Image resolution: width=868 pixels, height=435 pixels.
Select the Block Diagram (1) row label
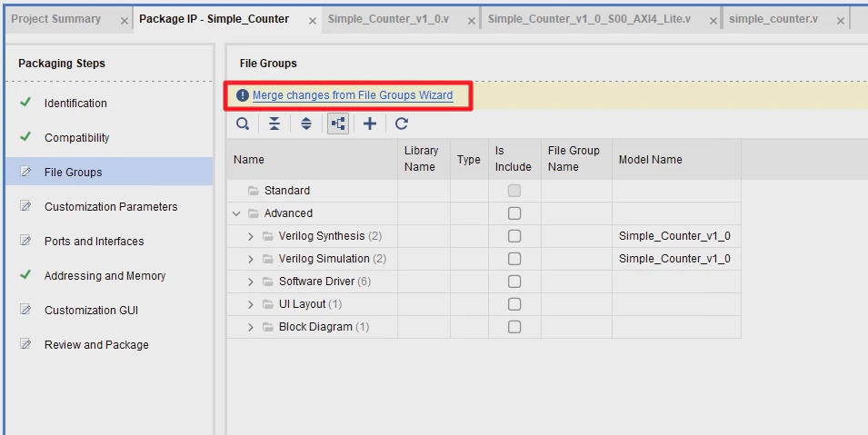point(324,327)
